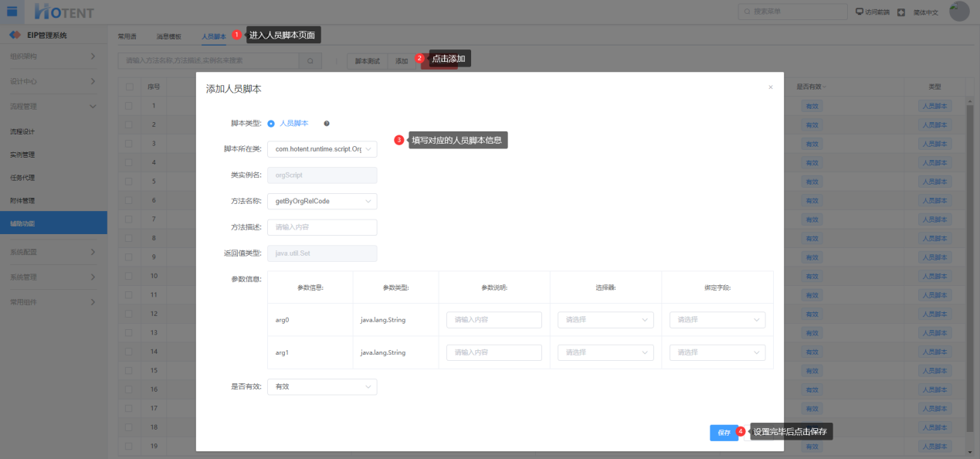Switch to the 常用语 tab
Viewport: 980px width, 459px height.
[127, 36]
